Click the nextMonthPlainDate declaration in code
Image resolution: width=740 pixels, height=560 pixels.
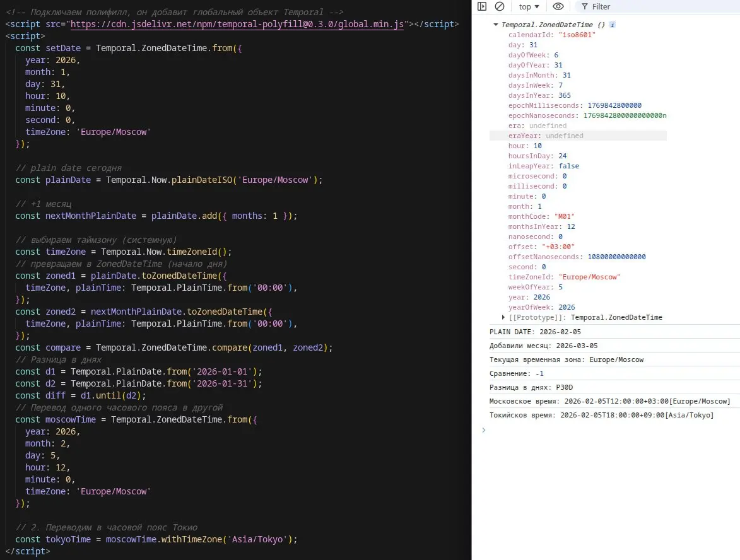point(91,216)
